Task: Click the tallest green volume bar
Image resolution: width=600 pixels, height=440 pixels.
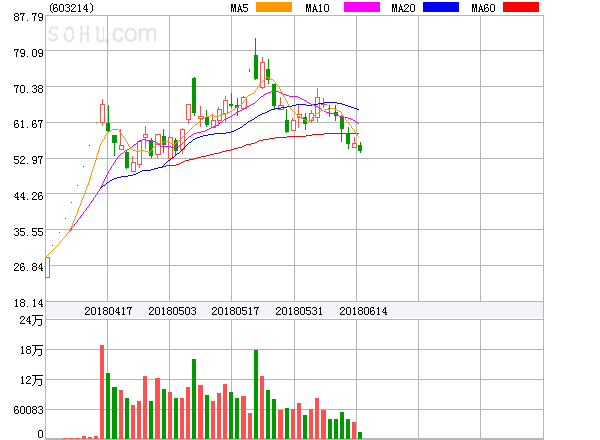Action: (x=256, y=394)
